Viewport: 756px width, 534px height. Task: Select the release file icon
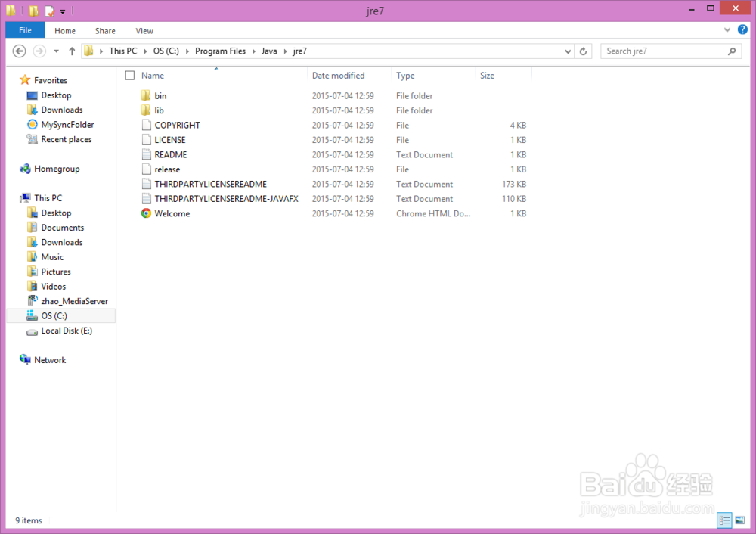click(x=146, y=169)
